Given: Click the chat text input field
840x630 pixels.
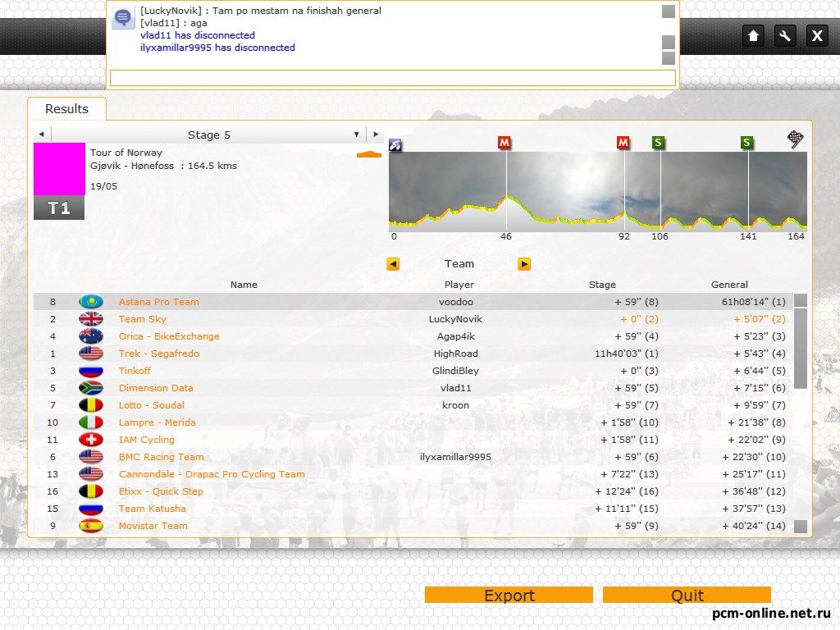Looking at the screenshot, I should coord(393,78).
